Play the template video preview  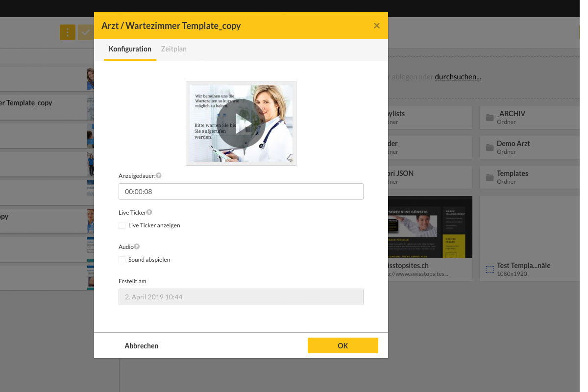click(x=241, y=123)
